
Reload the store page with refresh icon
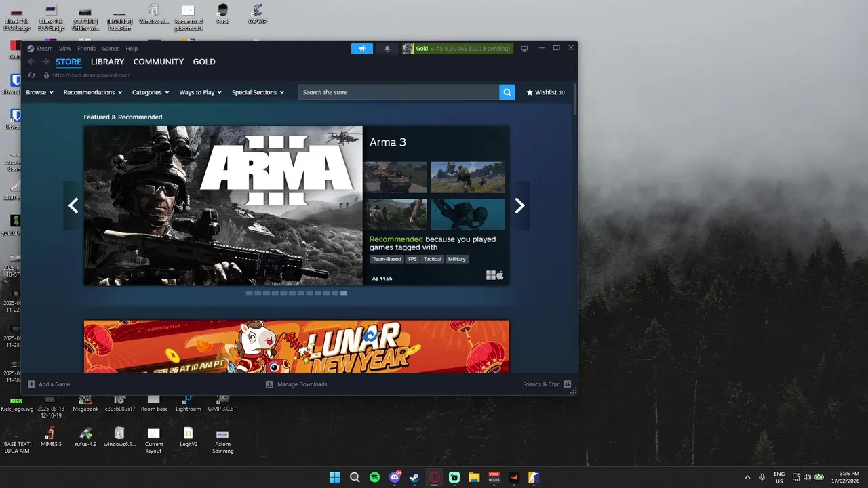pos(32,75)
